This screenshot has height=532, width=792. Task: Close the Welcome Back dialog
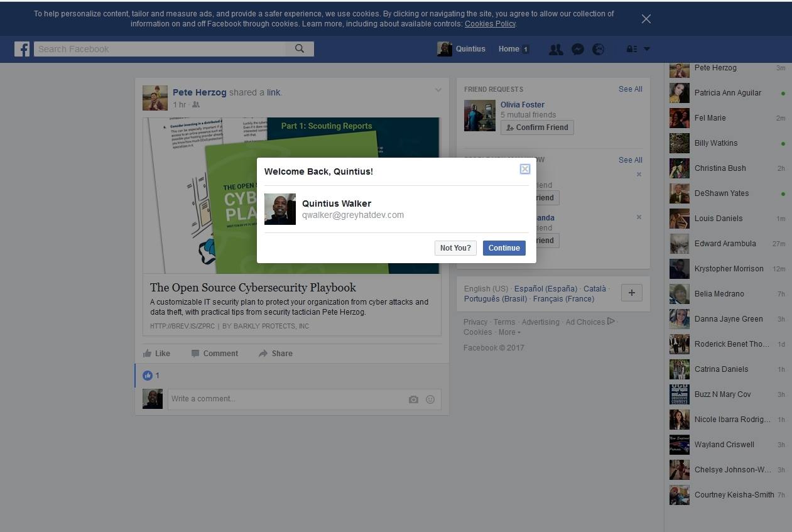525,169
